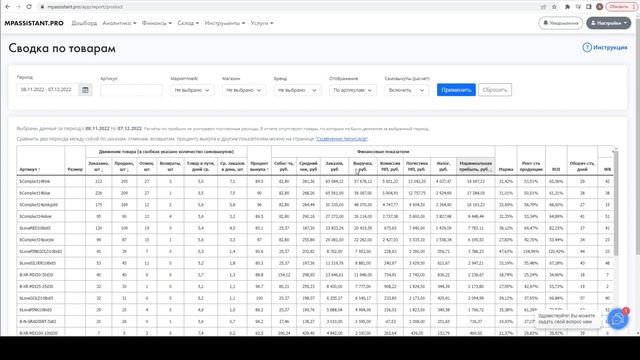This screenshot has width=640, height=360.
Task: Click the period date range field
Action: [x=48, y=90]
